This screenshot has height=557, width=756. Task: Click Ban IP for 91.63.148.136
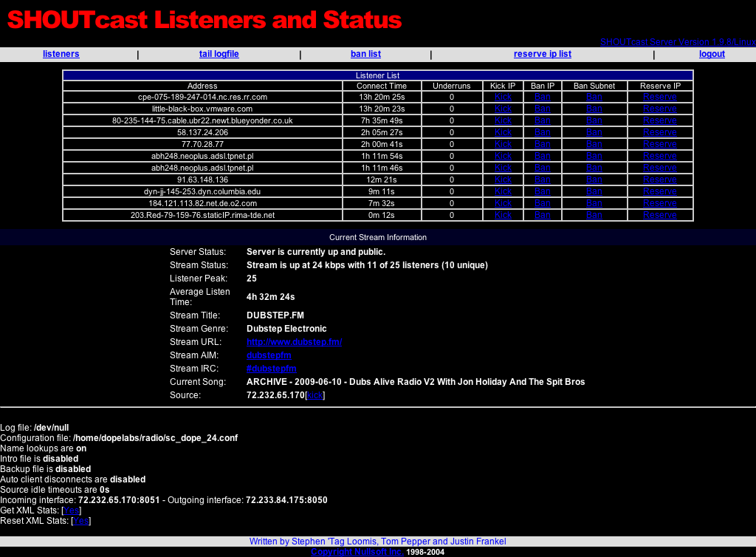[543, 180]
